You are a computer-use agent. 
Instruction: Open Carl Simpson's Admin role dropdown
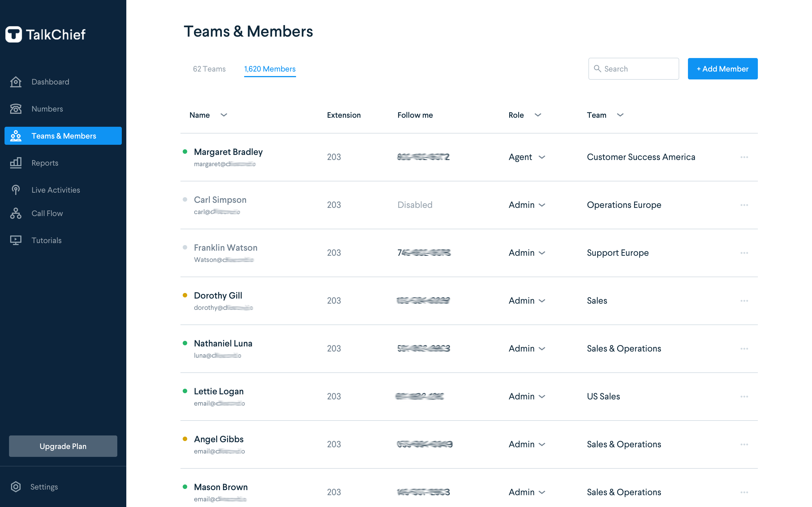(542, 205)
